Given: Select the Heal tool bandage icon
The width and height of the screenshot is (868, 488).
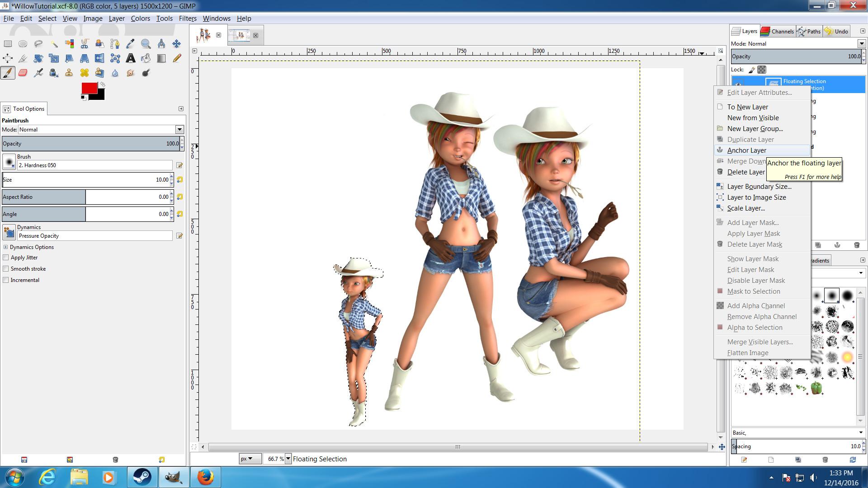Looking at the screenshot, I should pyautogui.click(x=85, y=73).
